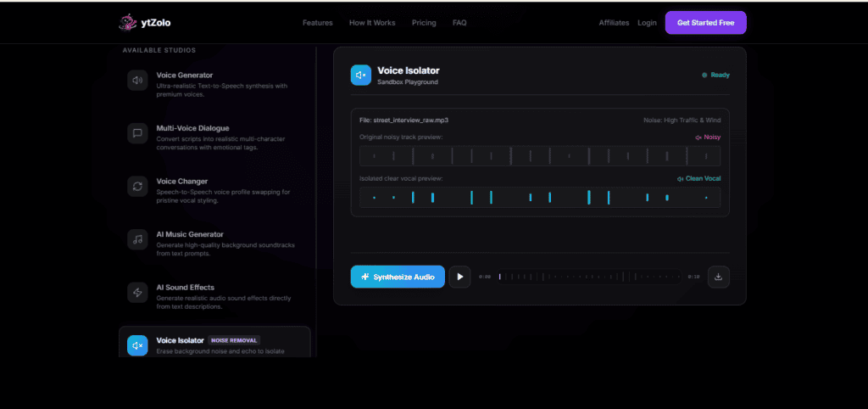The image size is (868, 409).
Task: Select the Multi-Voice Dialogue chat icon
Action: [138, 133]
